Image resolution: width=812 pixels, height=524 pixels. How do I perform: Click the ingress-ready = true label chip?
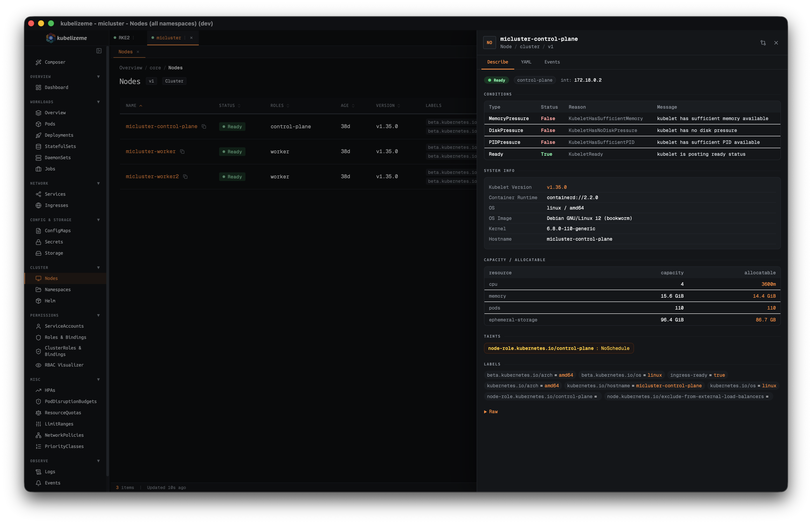697,375
